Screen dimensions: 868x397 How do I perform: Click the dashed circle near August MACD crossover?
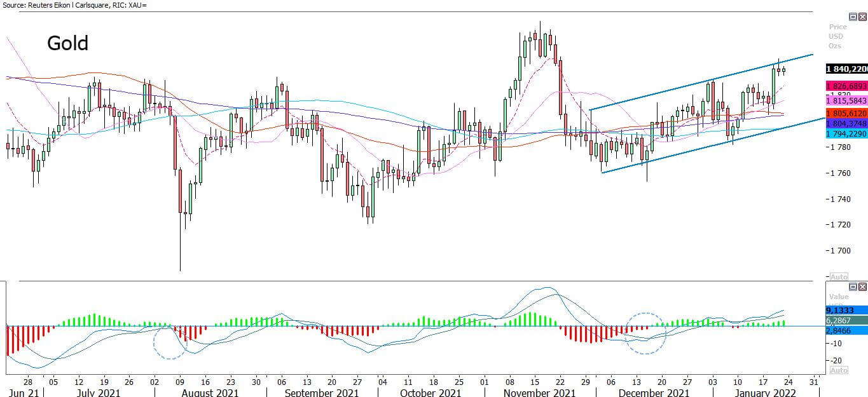[x=170, y=342]
